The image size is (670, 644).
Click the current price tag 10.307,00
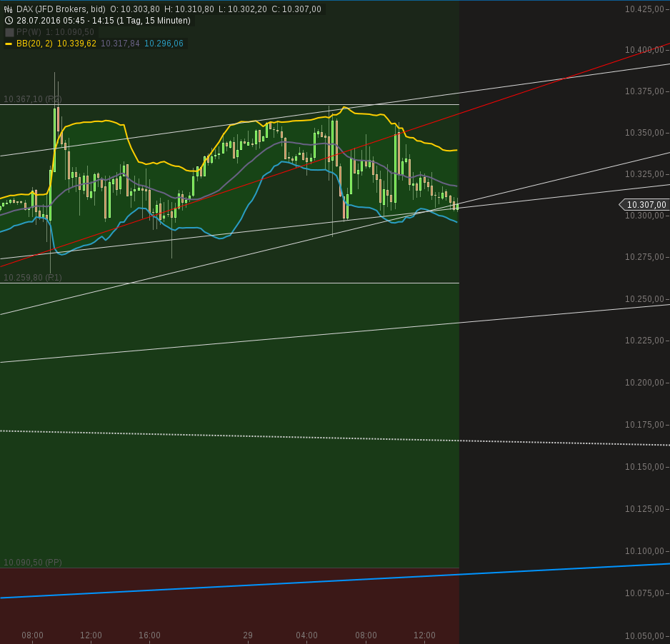[644, 205]
